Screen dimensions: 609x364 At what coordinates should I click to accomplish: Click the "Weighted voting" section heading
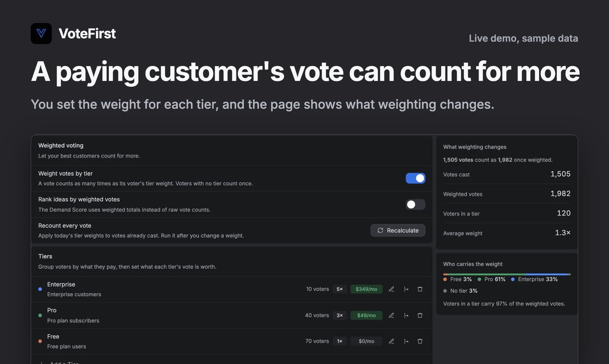tap(61, 146)
